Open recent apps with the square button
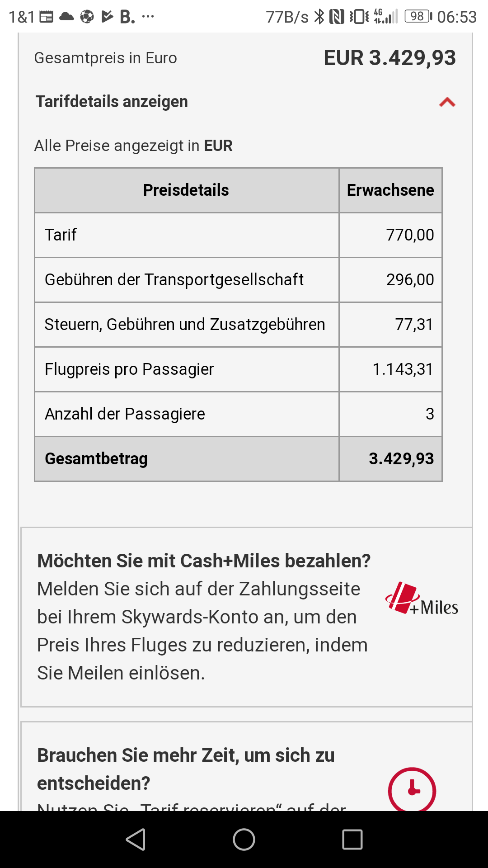Image resolution: width=488 pixels, height=868 pixels. [352, 840]
